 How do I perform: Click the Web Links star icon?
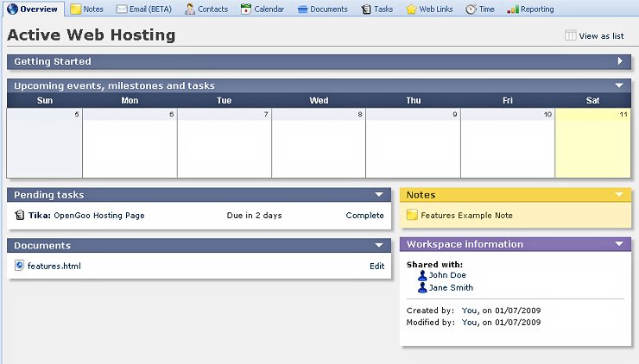click(x=411, y=9)
